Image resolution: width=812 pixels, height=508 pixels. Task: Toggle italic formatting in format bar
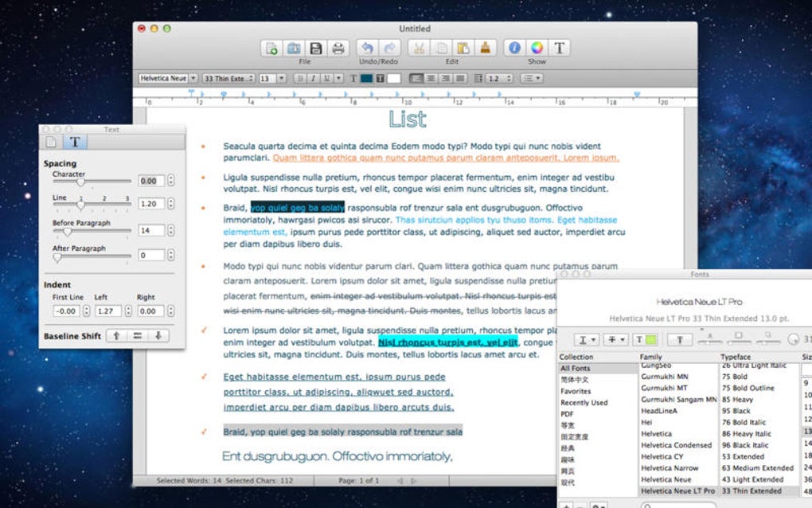click(x=313, y=78)
